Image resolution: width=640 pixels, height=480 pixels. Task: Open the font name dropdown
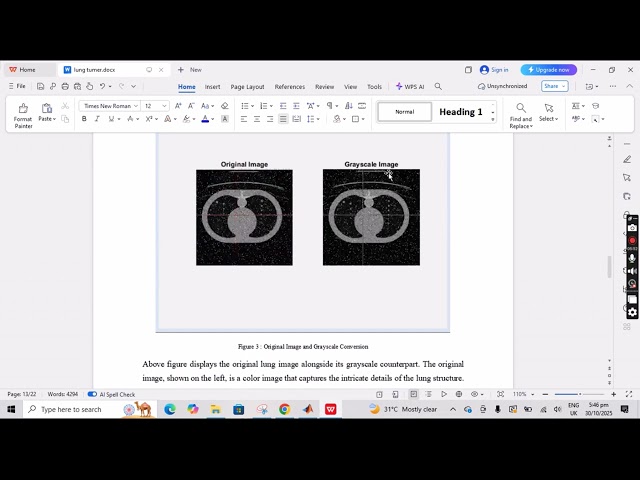pyautogui.click(x=136, y=106)
